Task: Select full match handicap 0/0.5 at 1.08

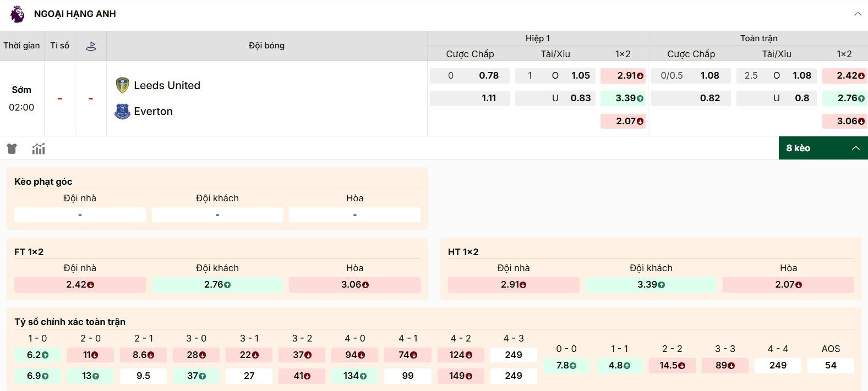Action: click(691, 76)
